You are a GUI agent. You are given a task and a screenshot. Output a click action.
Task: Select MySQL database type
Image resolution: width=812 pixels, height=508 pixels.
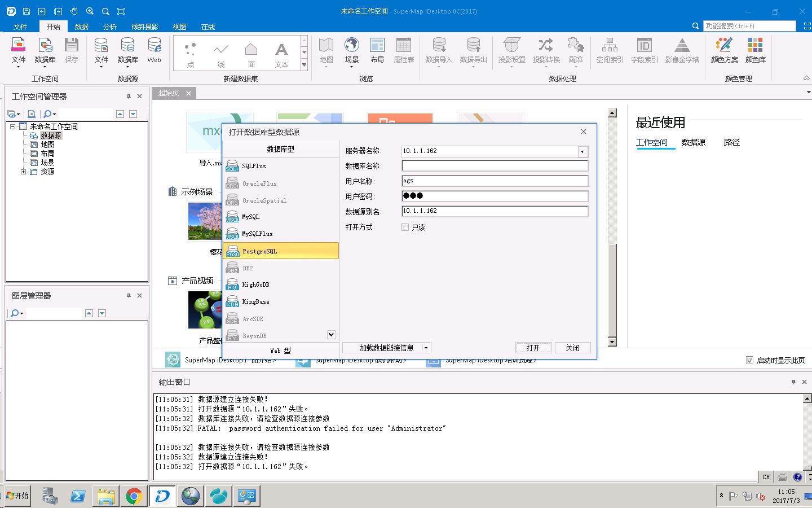click(281, 217)
